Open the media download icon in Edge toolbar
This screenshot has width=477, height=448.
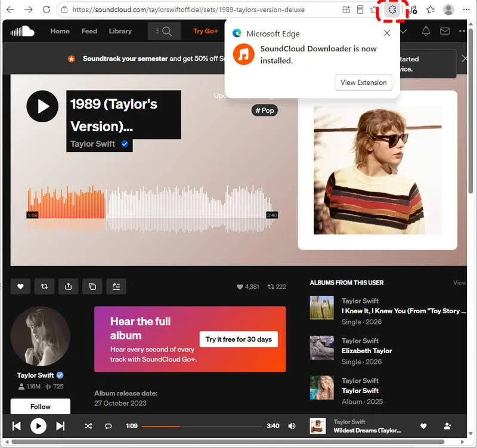[413, 10]
